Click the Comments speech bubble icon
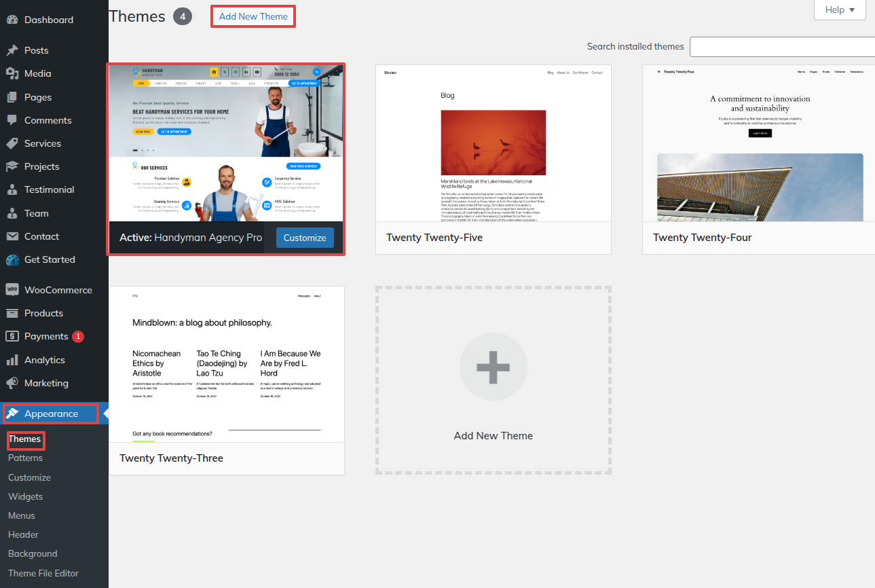This screenshot has width=875, height=588. [x=12, y=120]
